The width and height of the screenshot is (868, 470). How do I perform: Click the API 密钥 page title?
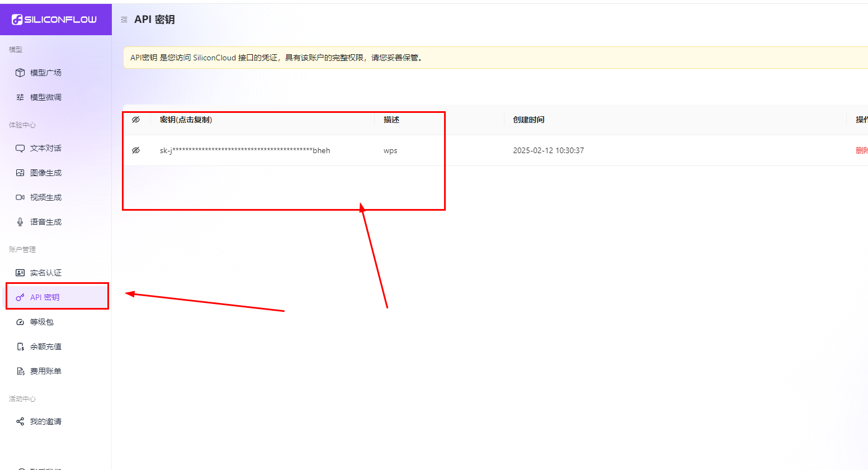tap(154, 20)
